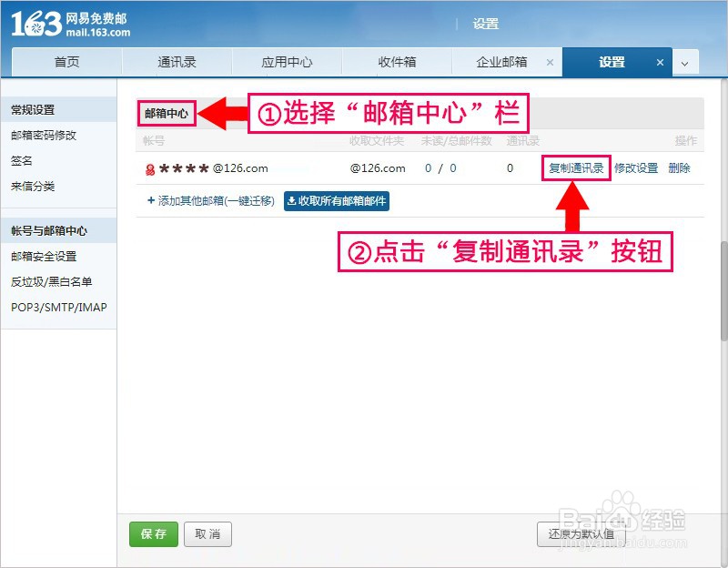Viewport: 728px width, 568px height.
Task: Click the 删除 link for the 126 account
Action: [678, 168]
